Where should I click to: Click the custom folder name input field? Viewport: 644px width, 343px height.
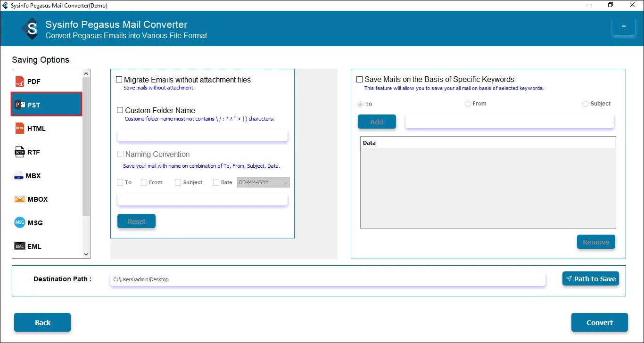tap(202, 136)
